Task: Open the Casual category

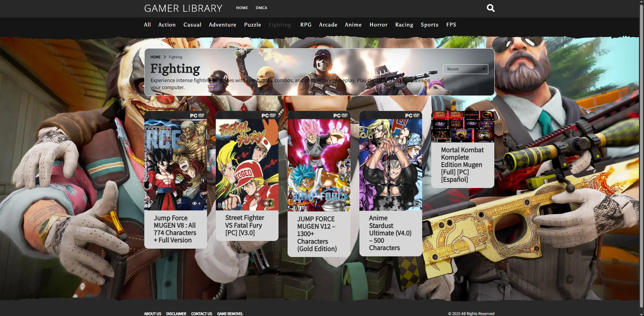Action: 192,25
